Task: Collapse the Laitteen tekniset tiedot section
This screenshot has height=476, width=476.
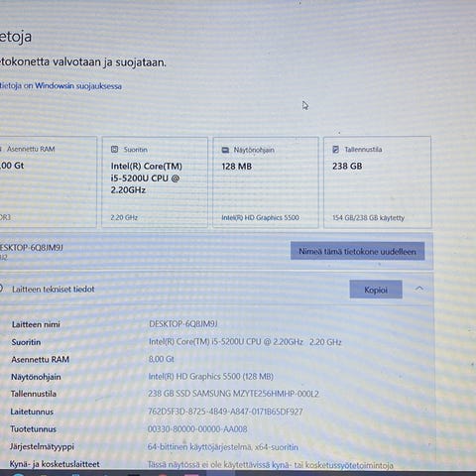Action: (419, 289)
